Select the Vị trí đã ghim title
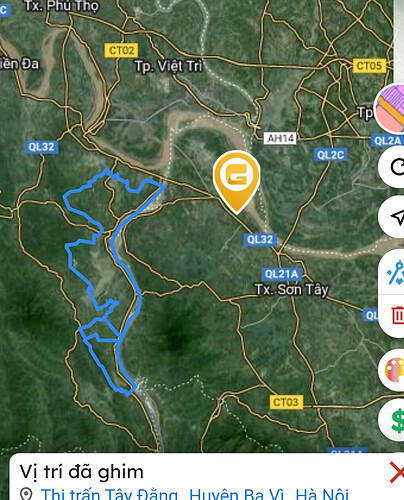The width and height of the screenshot is (404, 500). click(82, 472)
